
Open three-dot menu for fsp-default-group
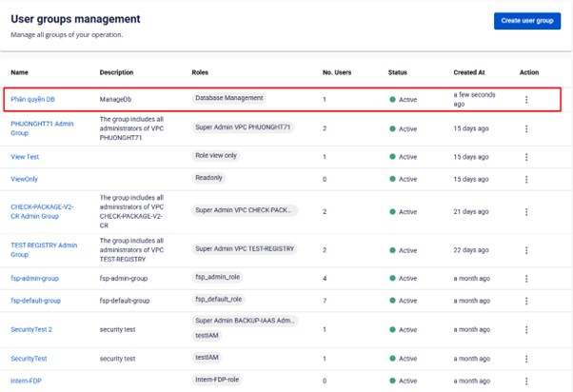coord(526,301)
